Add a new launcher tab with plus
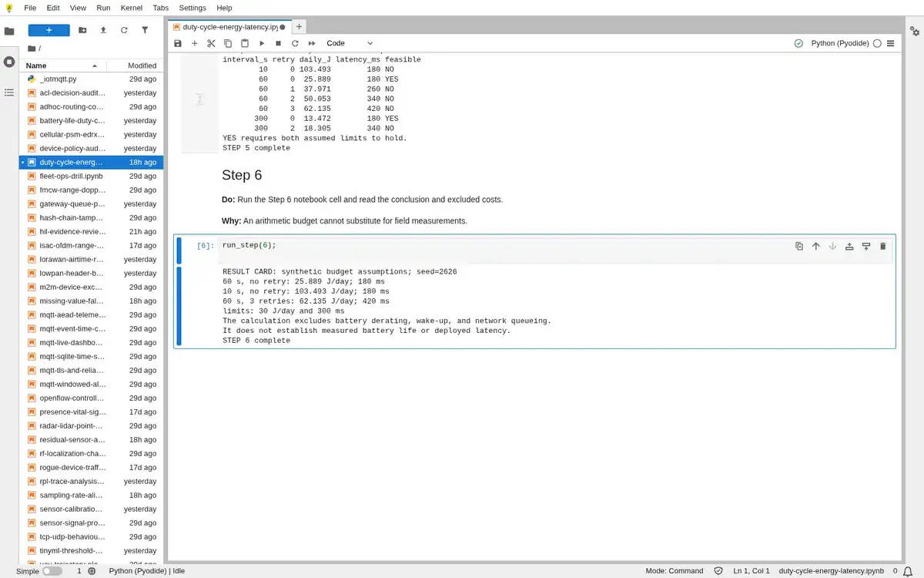 [x=299, y=26]
